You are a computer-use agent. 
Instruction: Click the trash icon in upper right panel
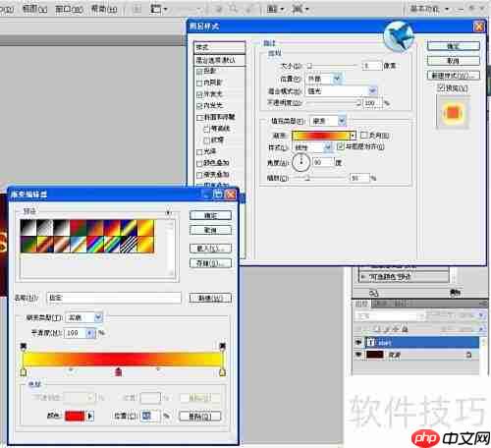tap(456, 293)
